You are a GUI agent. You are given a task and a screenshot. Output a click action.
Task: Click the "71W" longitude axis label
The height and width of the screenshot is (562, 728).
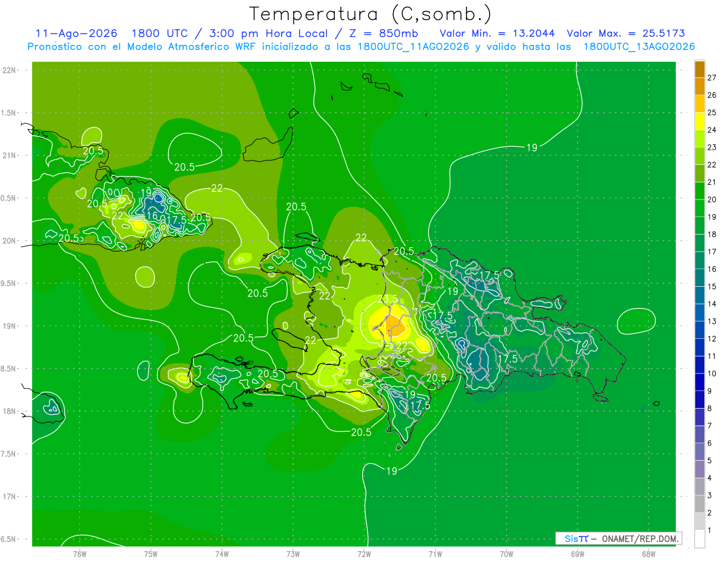pyautogui.click(x=435, y=554)
